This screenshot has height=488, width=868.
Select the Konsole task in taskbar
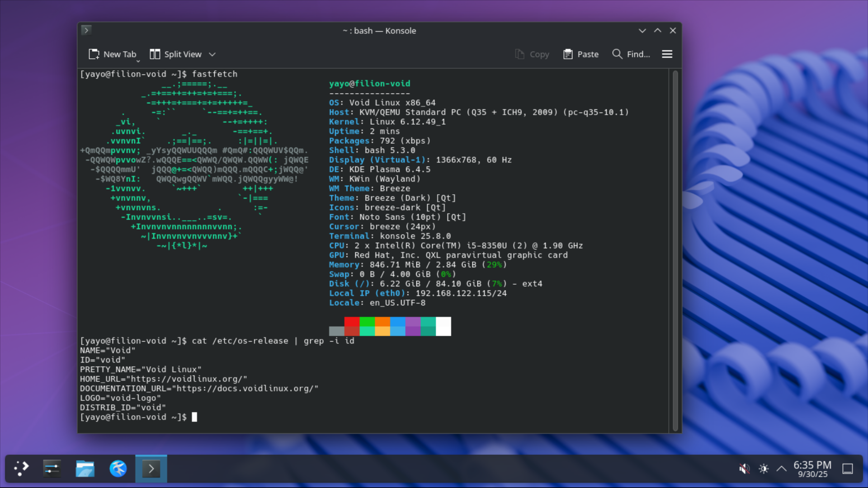(151, 469)
